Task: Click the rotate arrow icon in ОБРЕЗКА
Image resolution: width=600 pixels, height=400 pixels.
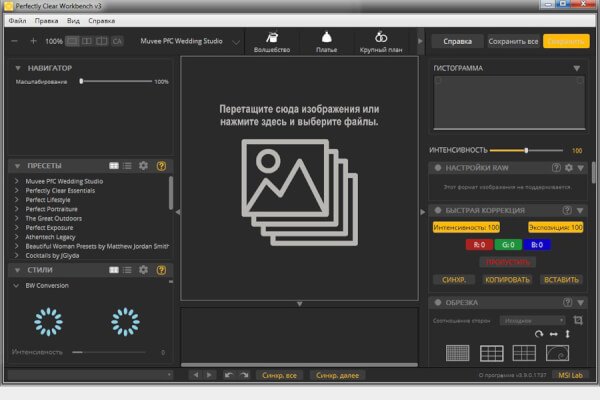Action: click(539, 334)
